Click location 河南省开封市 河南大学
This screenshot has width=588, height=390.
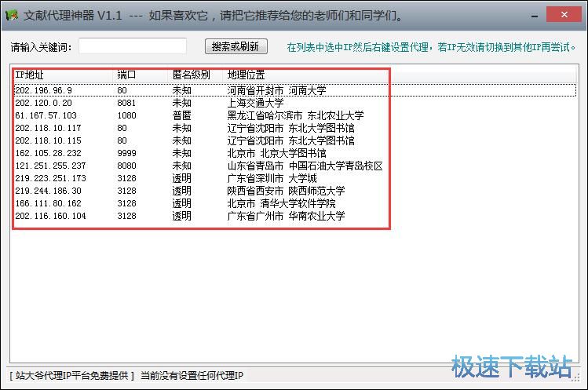pyautogui.click(x=277, y=90)
